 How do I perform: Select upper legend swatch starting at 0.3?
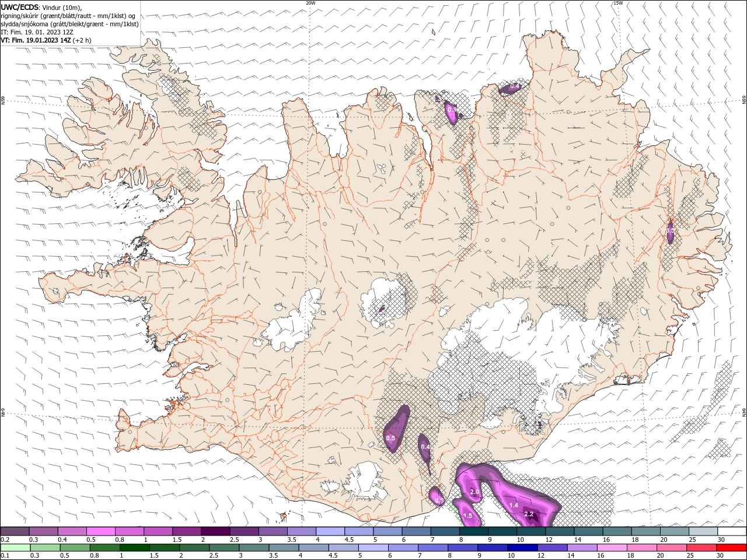click(x=44, y=531)
